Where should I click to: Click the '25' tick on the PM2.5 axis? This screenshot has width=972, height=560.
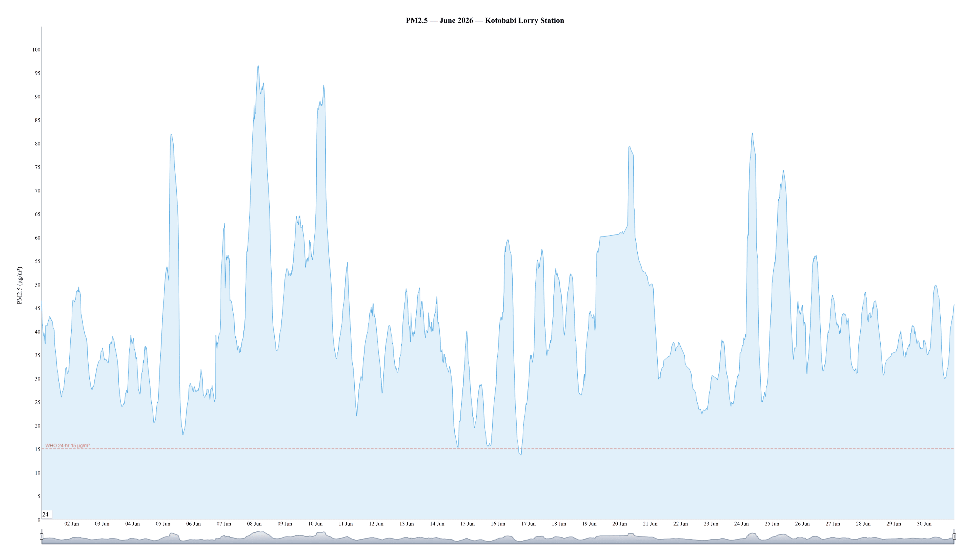coord(37,402)
